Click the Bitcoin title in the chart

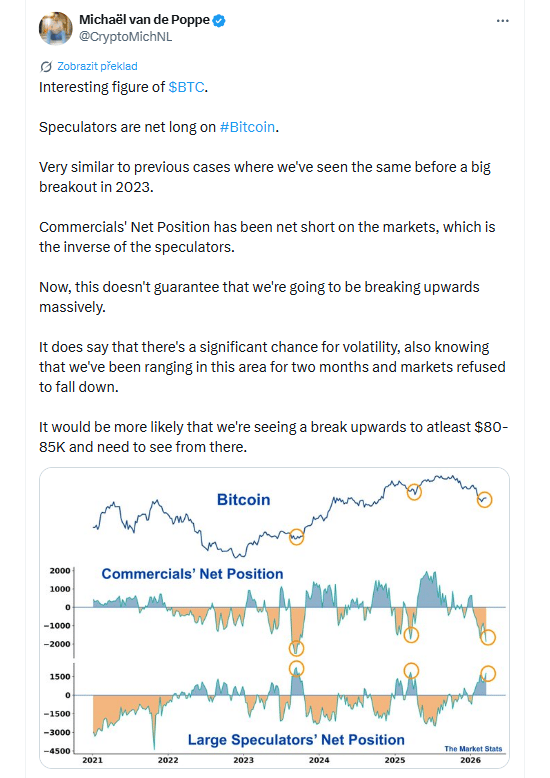(244, 500)
